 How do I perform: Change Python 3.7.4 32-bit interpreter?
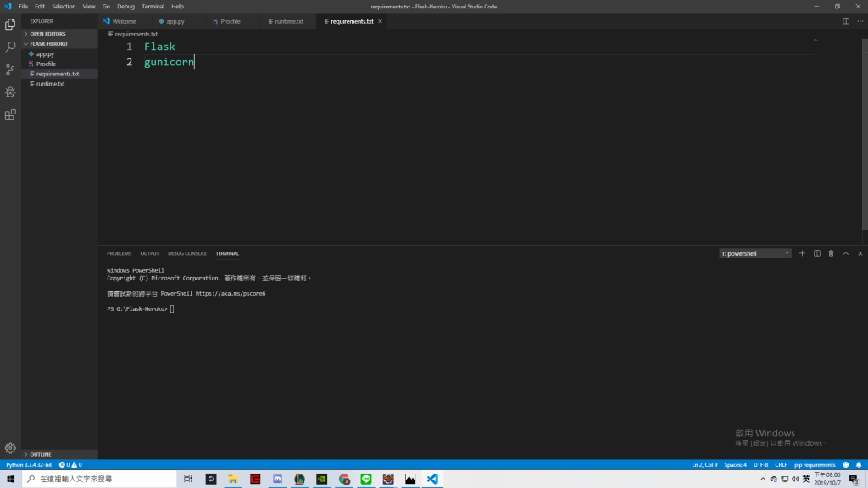[x=29, y=465]
